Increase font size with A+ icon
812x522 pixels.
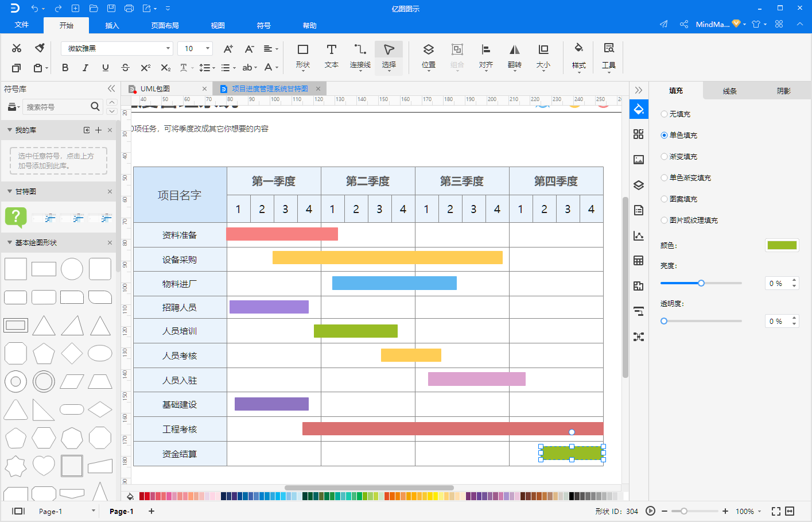point(228,49)
